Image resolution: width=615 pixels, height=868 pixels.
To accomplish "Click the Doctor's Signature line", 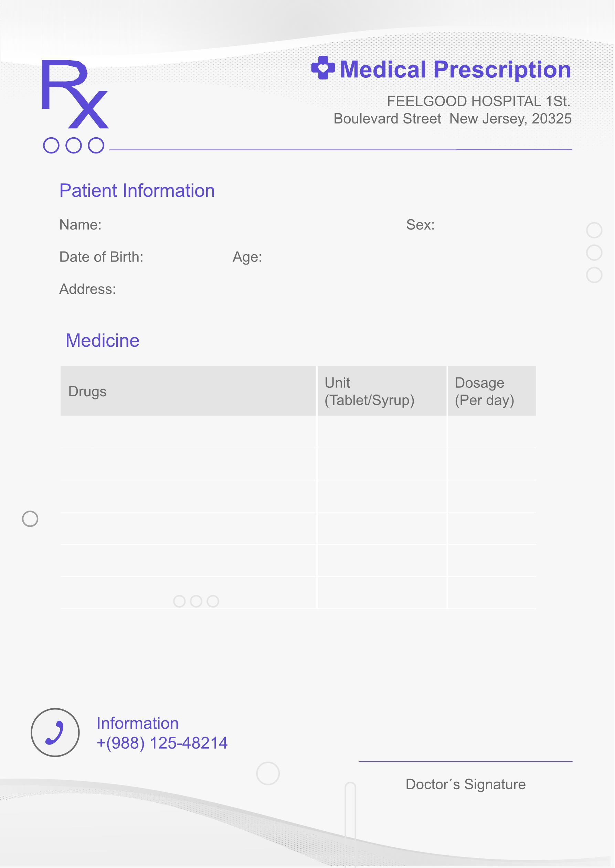I will 465,762.
